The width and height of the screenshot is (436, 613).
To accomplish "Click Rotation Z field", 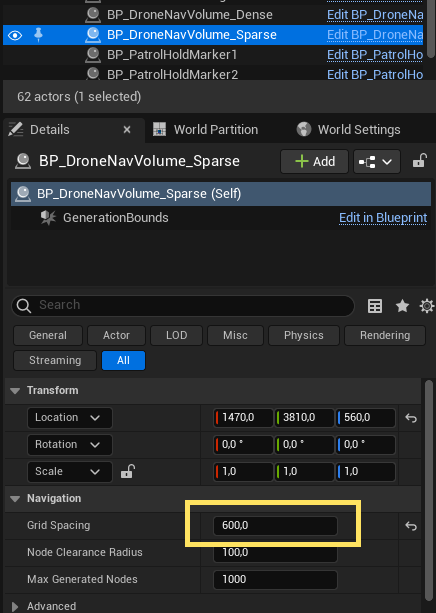I will point(365,445).
